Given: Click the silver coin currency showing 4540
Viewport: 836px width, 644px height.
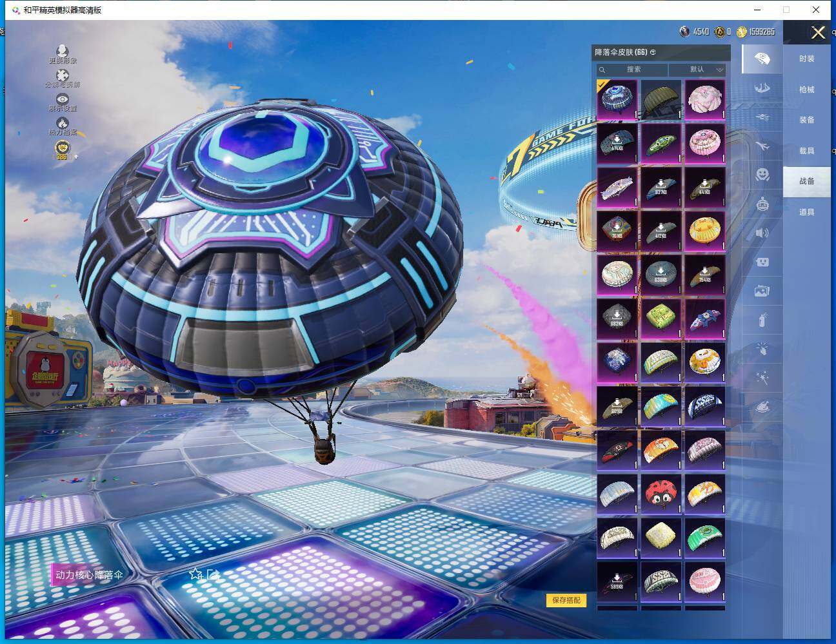Looking at the screenshot, I should click(x=694, y=32).
